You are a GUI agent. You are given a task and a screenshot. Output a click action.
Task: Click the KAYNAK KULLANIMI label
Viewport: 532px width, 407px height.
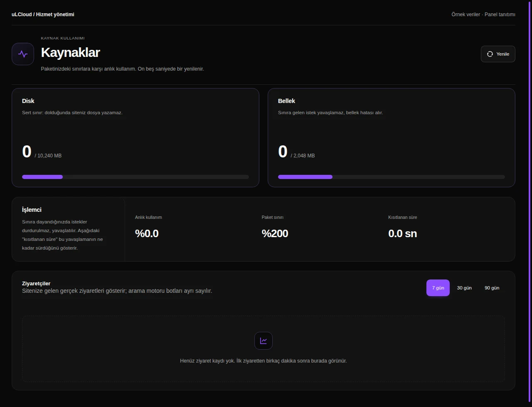pos(63,38)
